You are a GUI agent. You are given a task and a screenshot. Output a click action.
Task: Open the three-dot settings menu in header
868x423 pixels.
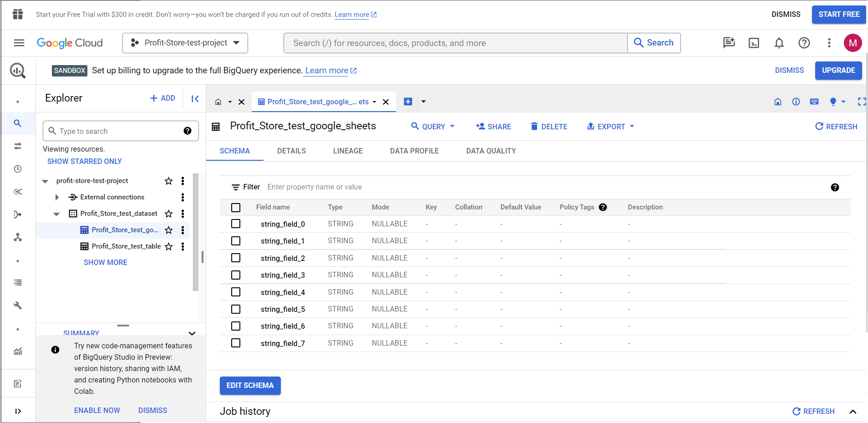coord(829,43)
